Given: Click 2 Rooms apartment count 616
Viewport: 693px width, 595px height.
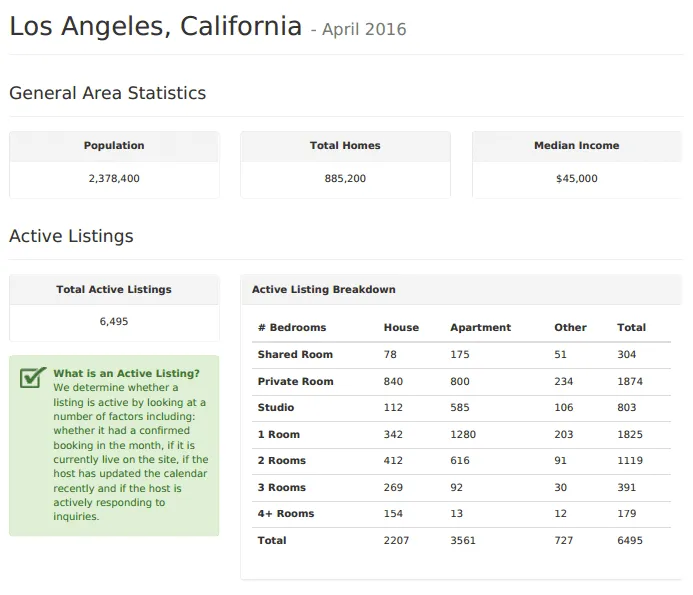Looking at the screenshot, I should coord(460,461).
